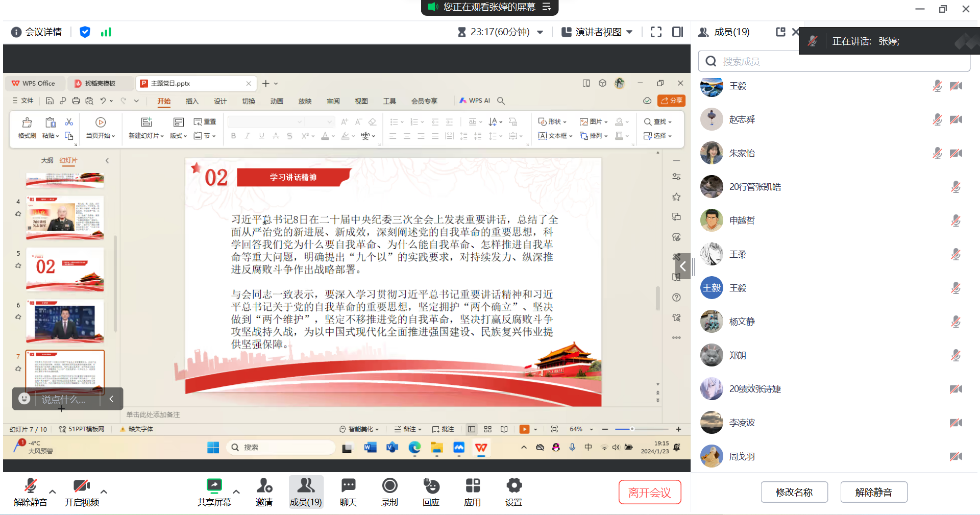Click the security shield icon
The image size is (980, 515).
pyautogui.click(x=85, y=32)
